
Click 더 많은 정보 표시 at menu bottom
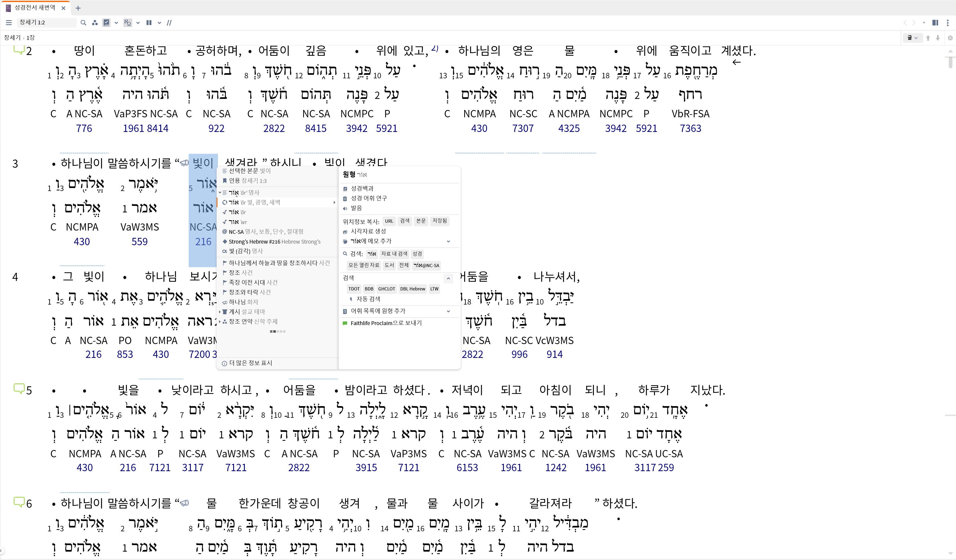coord(247,363)
